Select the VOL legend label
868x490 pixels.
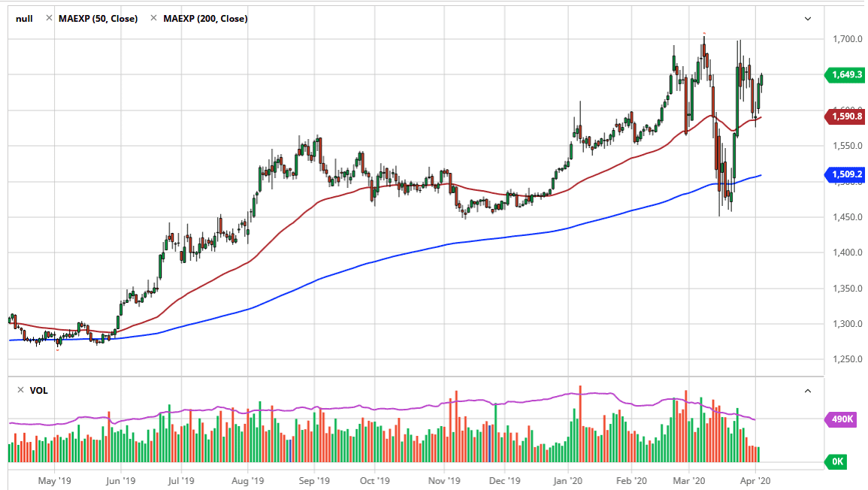(x=40, y=390)
